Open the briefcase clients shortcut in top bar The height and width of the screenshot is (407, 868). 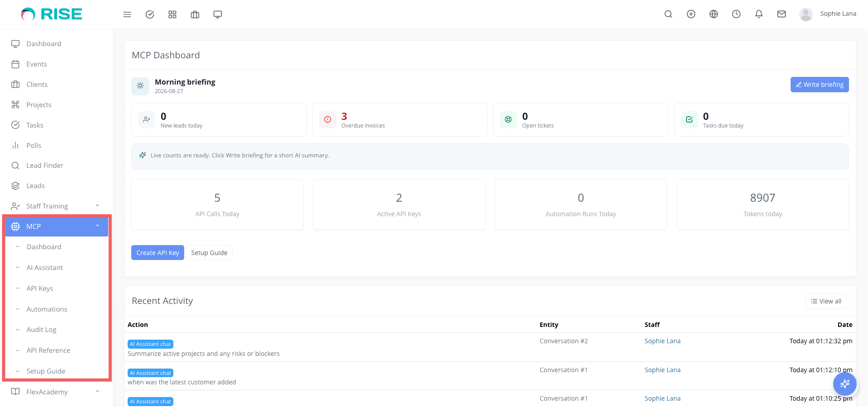[195, 14]
